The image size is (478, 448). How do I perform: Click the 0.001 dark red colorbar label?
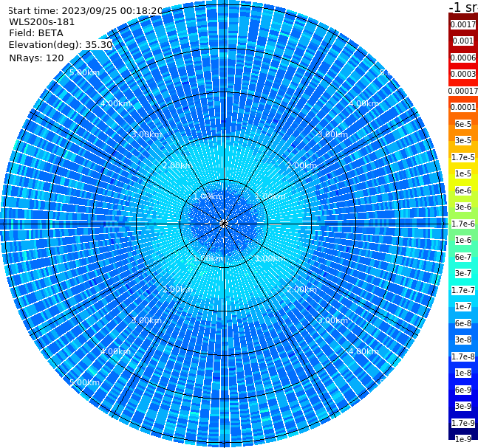tap(462, 41)
